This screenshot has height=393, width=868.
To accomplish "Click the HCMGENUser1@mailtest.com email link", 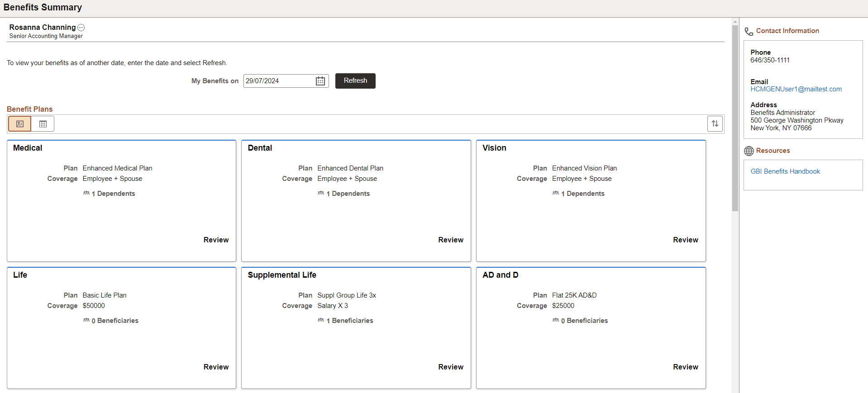I will tap(796, 89).
